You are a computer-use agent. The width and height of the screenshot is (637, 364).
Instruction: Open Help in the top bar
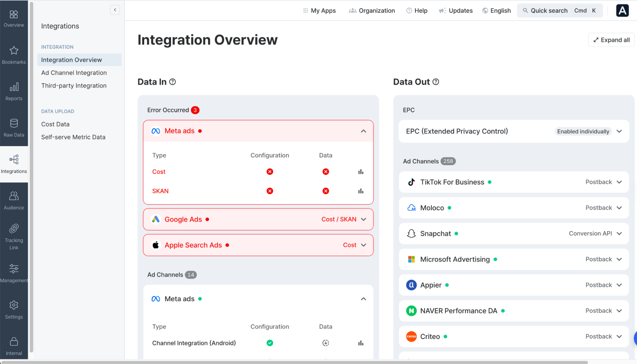(x=417, y=10)
